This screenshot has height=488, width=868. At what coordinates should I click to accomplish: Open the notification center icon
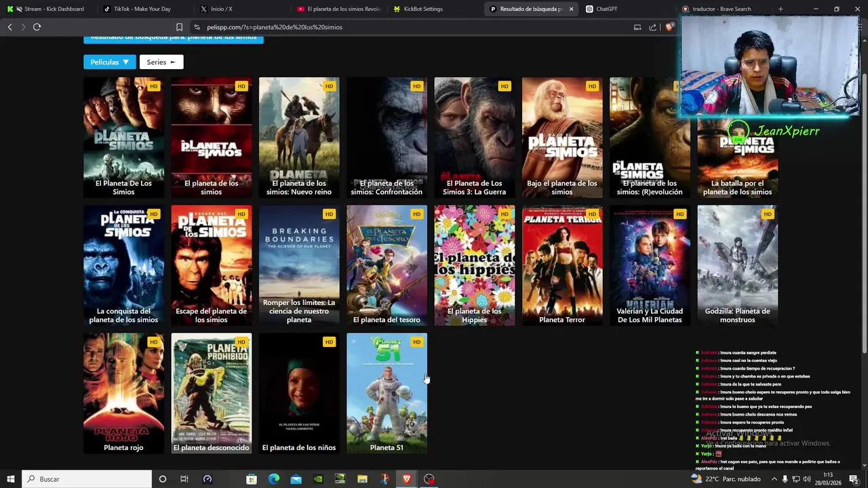click(854, 479)
